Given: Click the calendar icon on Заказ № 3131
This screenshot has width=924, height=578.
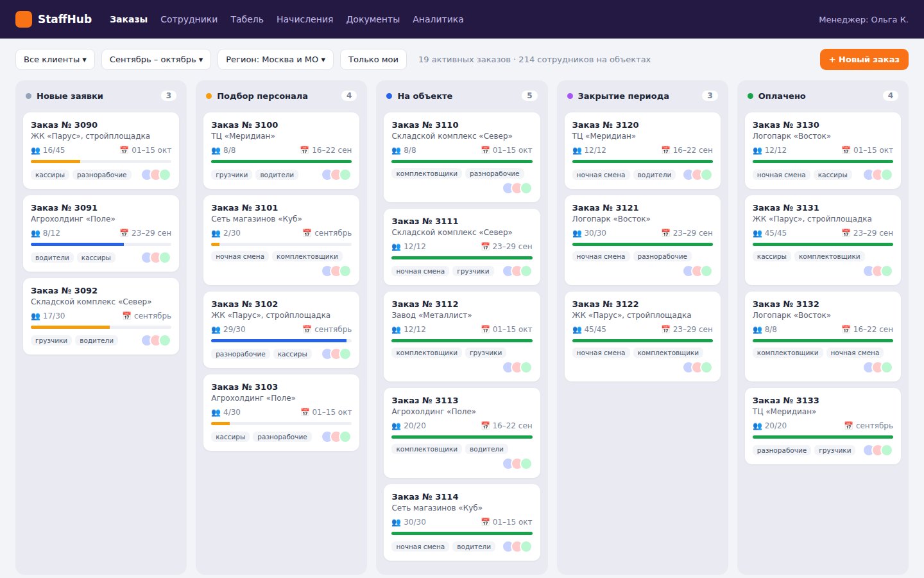Looking at the screenshot, I should click(846, 233).
